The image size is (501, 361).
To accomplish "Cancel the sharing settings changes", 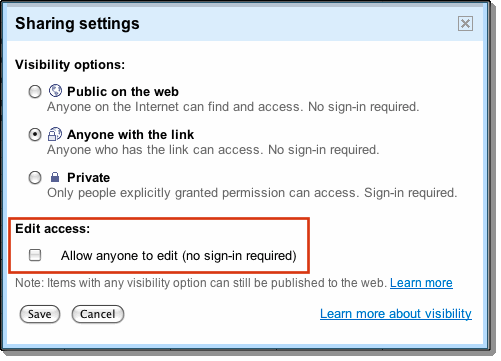I will click(98, 314).
